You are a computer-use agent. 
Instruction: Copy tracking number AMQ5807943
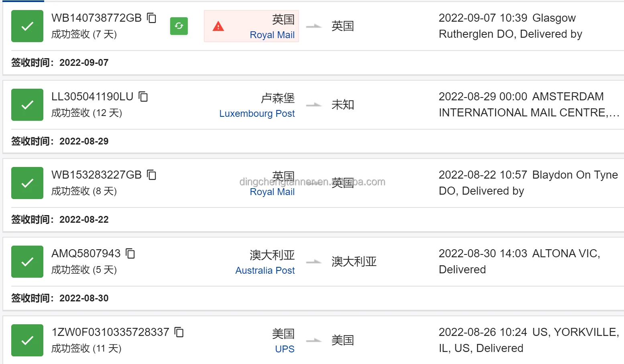click(x=130, y=254)
